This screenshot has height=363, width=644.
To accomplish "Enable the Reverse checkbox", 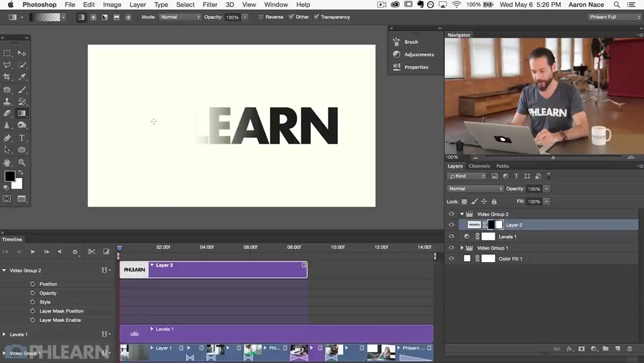I will click(261, 17).
